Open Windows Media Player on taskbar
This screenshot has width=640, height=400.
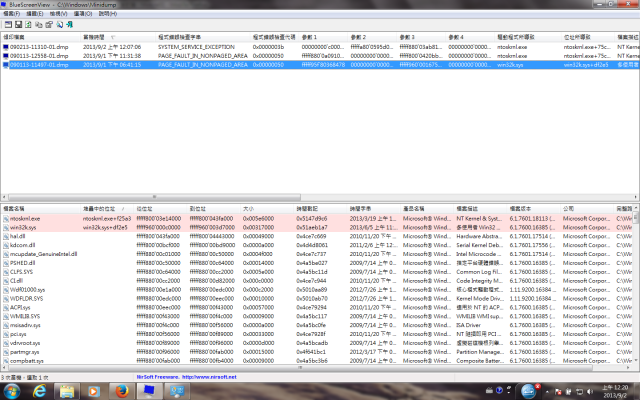pos(93,391)
